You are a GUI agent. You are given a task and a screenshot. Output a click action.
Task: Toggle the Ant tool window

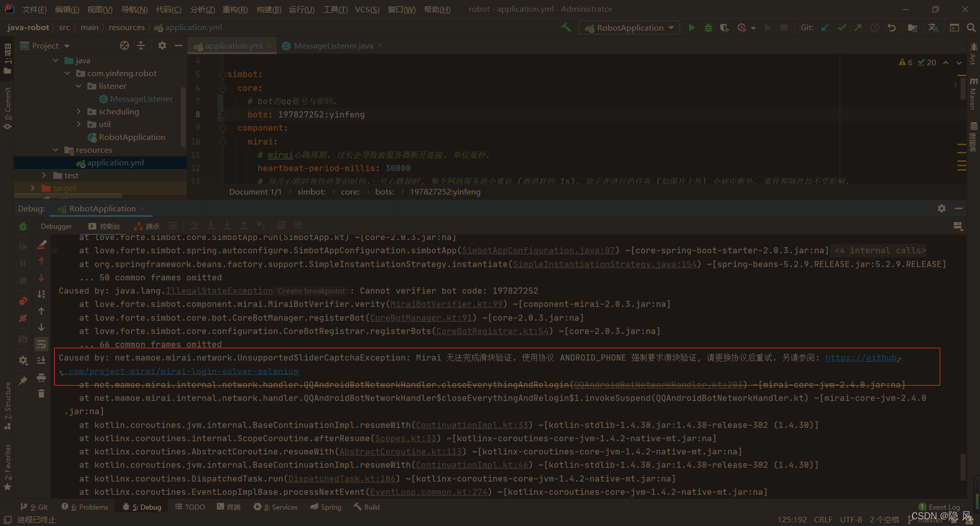point(973,54)
